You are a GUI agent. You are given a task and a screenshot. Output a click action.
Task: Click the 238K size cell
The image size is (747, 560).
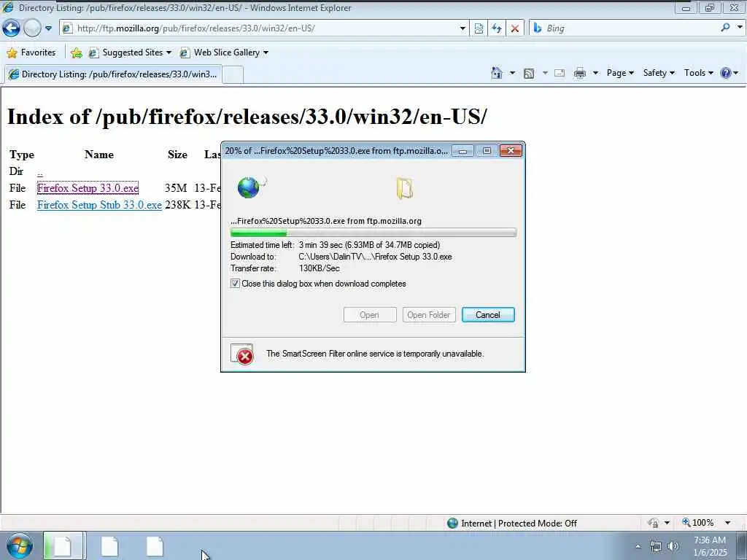178,205
